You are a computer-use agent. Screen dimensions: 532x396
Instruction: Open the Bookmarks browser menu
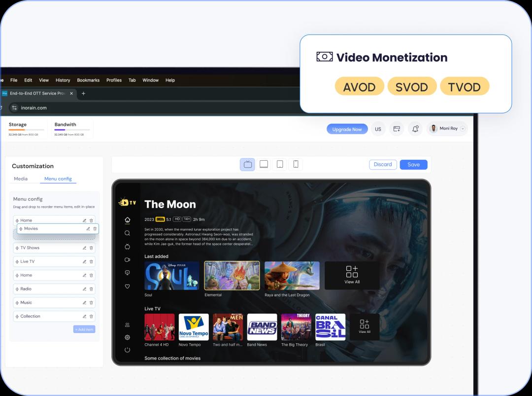pyautogui.click(x=88, y=80)
